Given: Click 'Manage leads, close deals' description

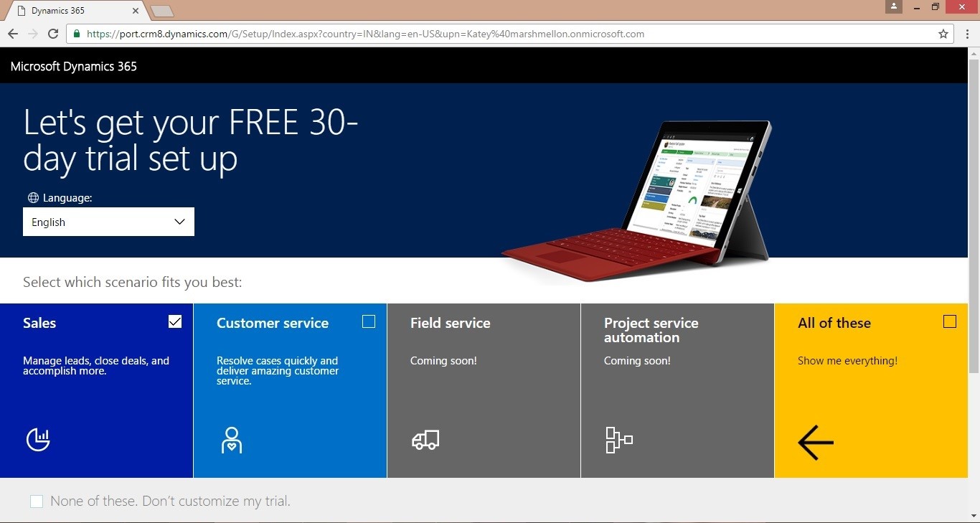Looking at the screenshot, I should tap(96, 366).
